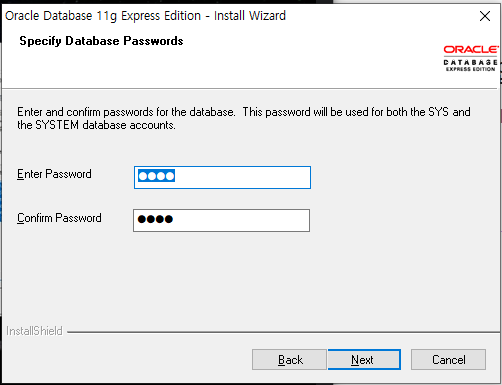Focus the Confirm Password field
Screen dimensions: 502x385
point(221,220)
